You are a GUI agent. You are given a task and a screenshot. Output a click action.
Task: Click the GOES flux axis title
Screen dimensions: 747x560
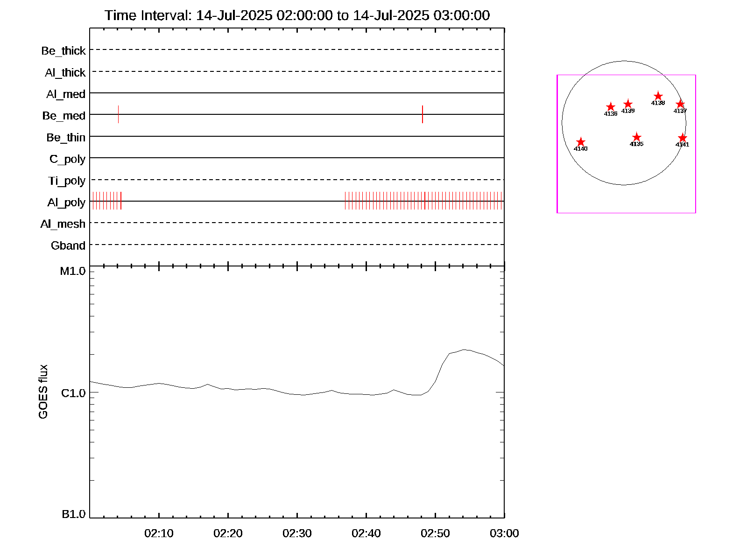[43, 392]
